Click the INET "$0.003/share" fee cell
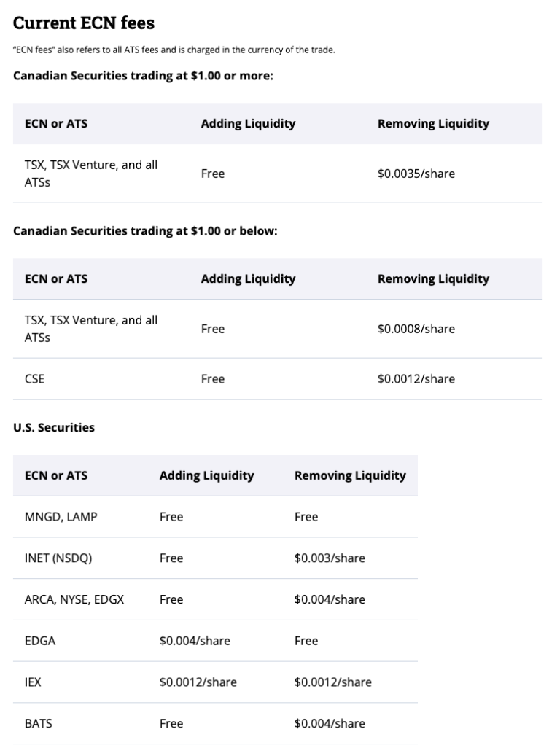 coord(330,558)
